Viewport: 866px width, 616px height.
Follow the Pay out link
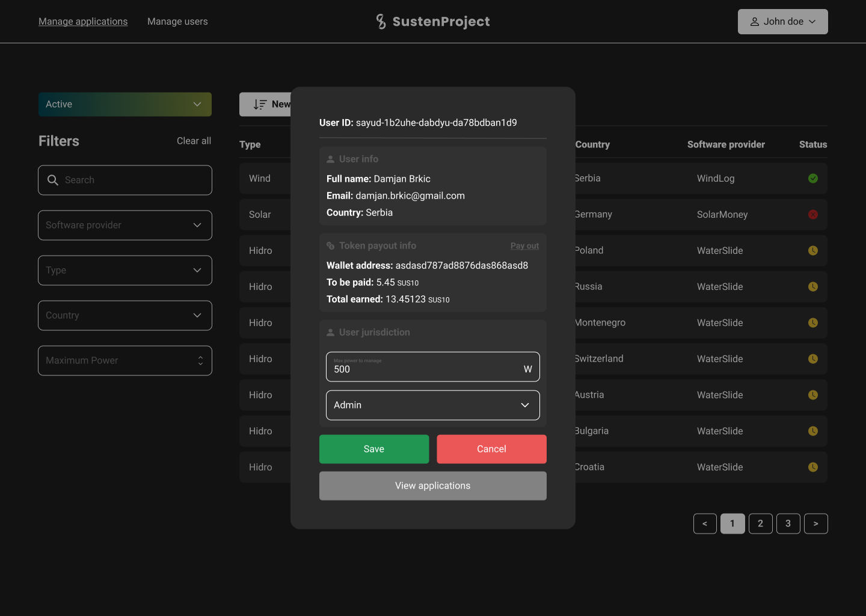[x=524, y=246]
